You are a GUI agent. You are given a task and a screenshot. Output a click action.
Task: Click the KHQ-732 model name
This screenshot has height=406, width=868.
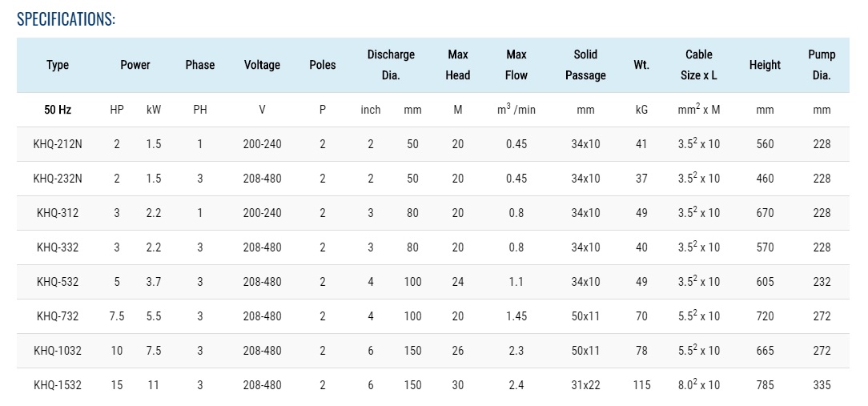[x=58, y=316]
